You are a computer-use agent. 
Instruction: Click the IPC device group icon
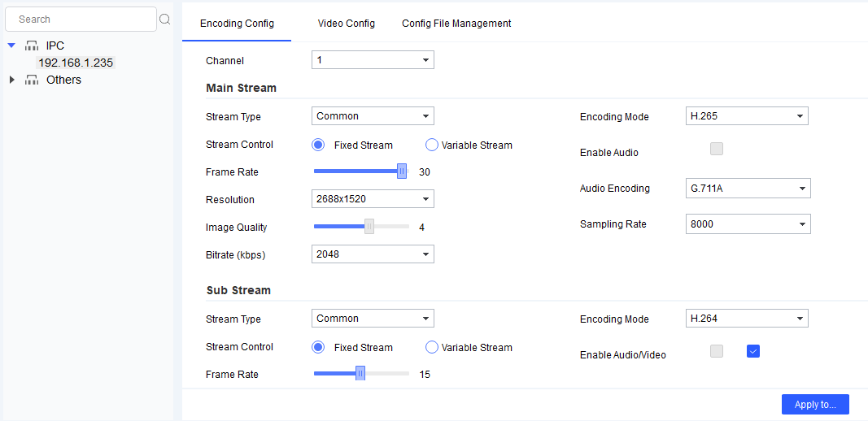click(x=32, y=46)
